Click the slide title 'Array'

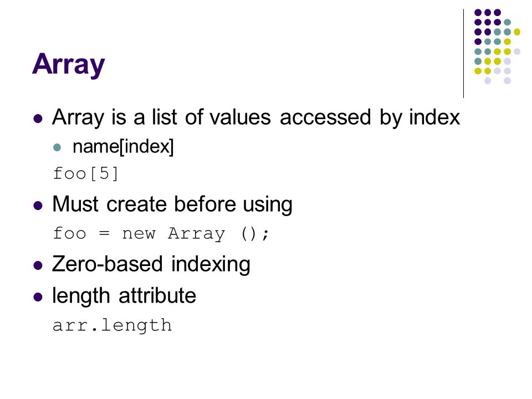69,64
